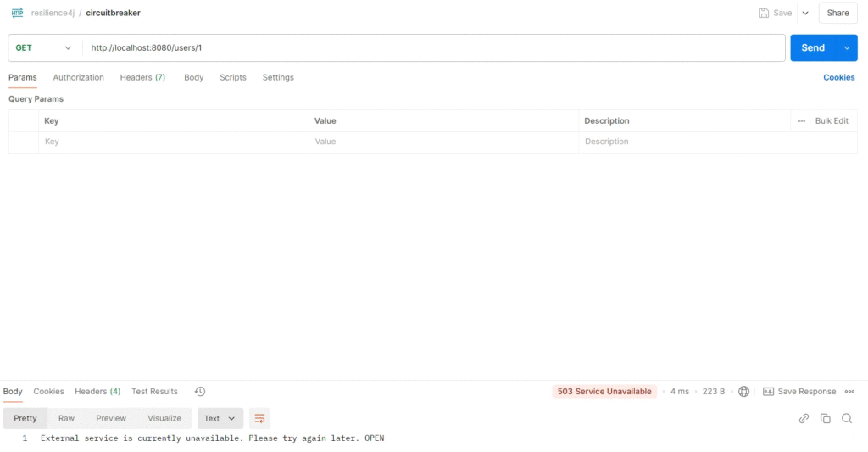Open the response more options ellipsis
The width and height of the screenshot is (868, 452).
pos(849,392)
